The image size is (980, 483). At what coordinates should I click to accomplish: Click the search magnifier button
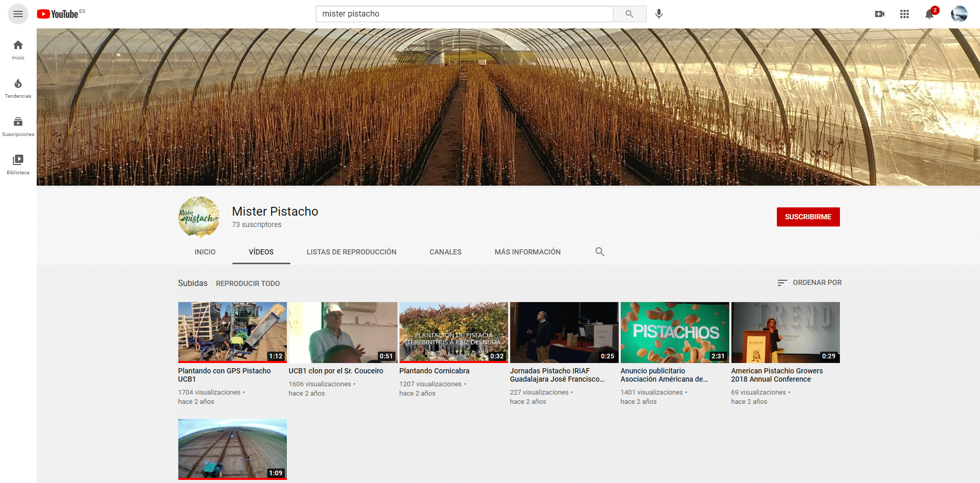coord(629,14)
